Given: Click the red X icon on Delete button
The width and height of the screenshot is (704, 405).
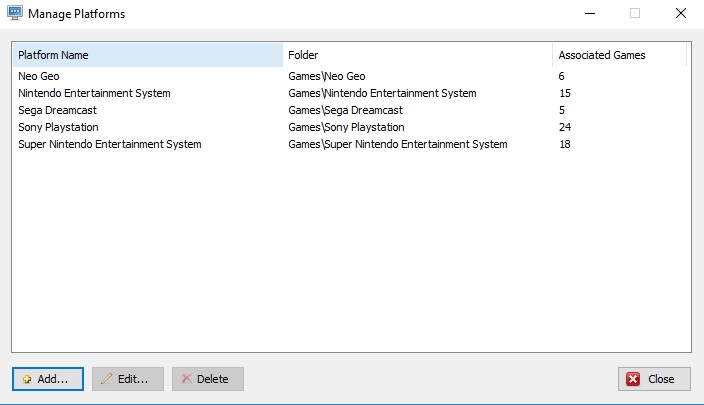Looking at the screenshot, I should [186, 379].
